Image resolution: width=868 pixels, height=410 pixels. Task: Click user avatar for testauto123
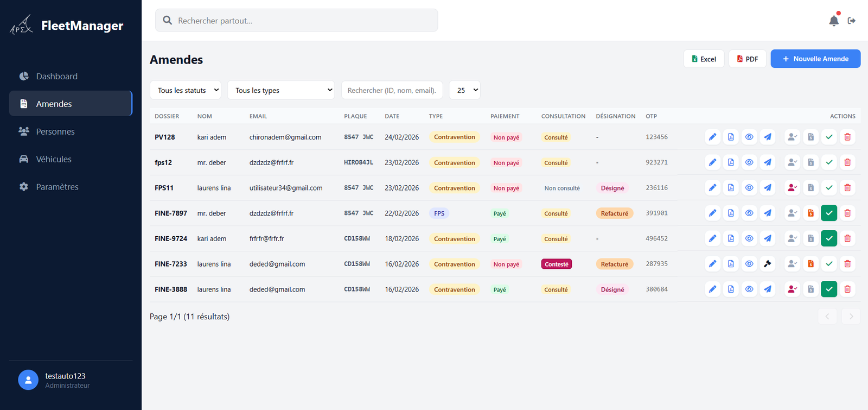(28, 380)
